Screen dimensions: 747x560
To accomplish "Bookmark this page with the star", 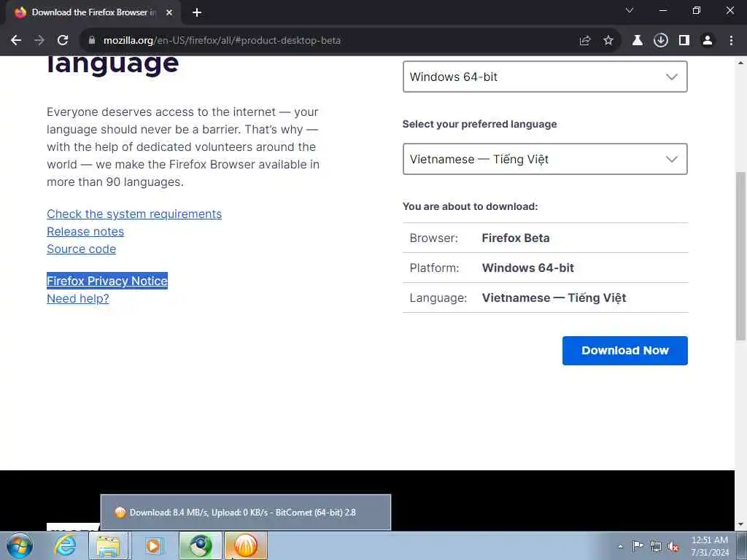I will (x=608, y=41).
